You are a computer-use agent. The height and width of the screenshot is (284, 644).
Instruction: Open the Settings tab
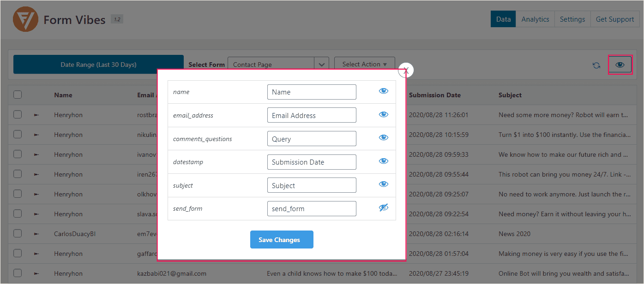[x=572, y=19]
